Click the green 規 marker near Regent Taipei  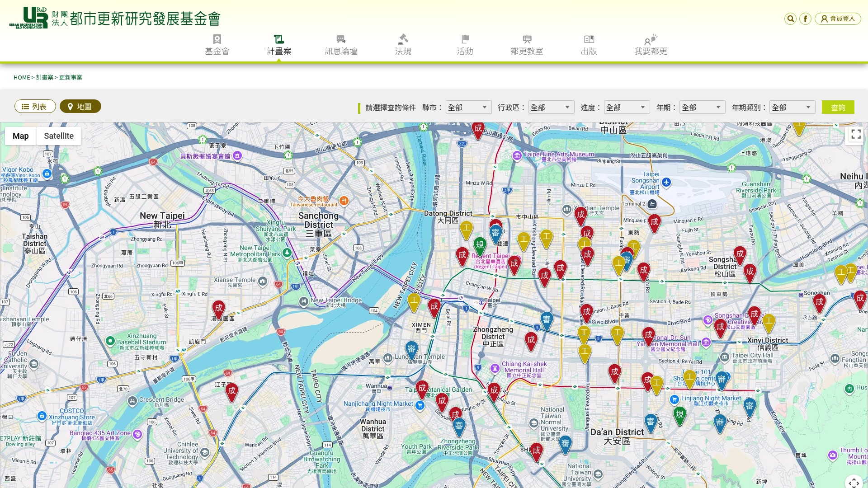click(x=480, y=247)
